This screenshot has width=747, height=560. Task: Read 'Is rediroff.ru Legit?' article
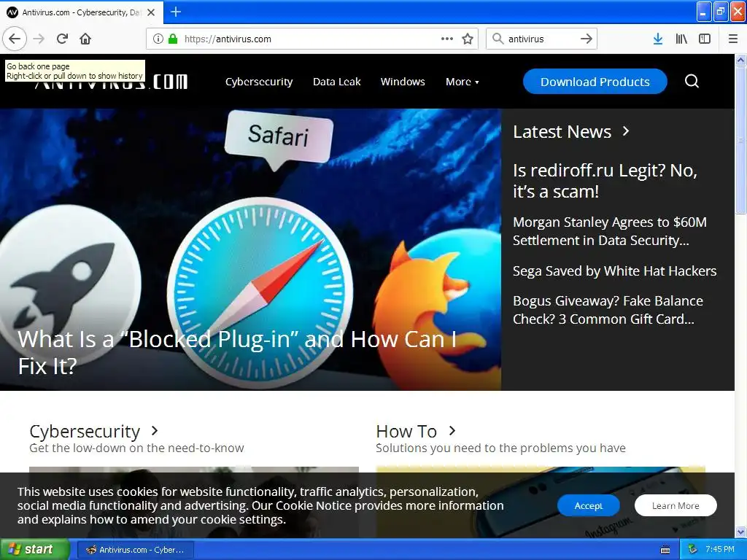pyautogui.click(x=605, y=181)
